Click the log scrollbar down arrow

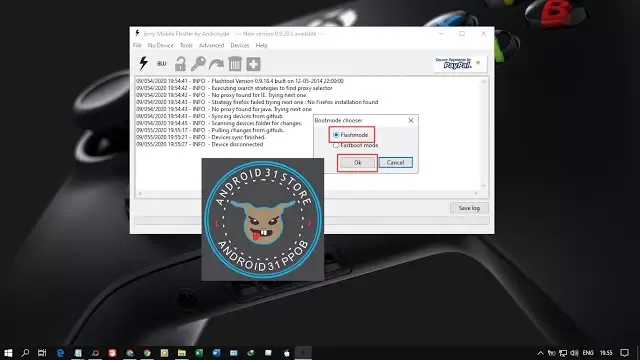point(484,186)
